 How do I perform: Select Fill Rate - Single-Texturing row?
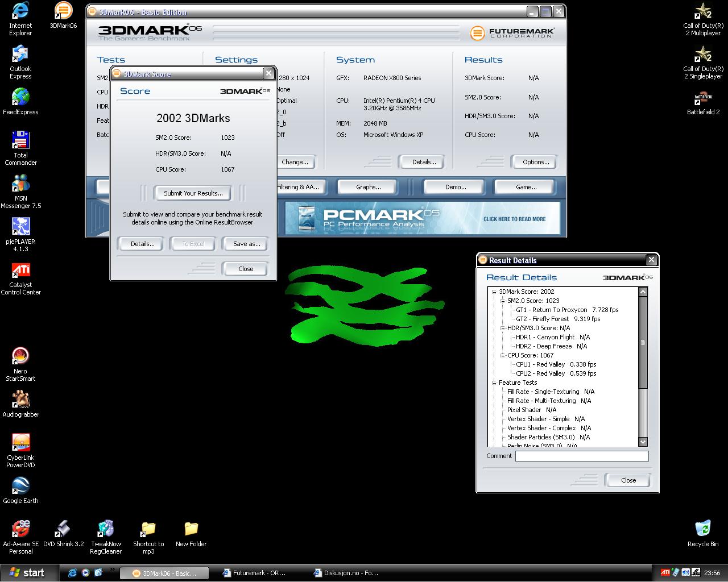coord(551,392)
